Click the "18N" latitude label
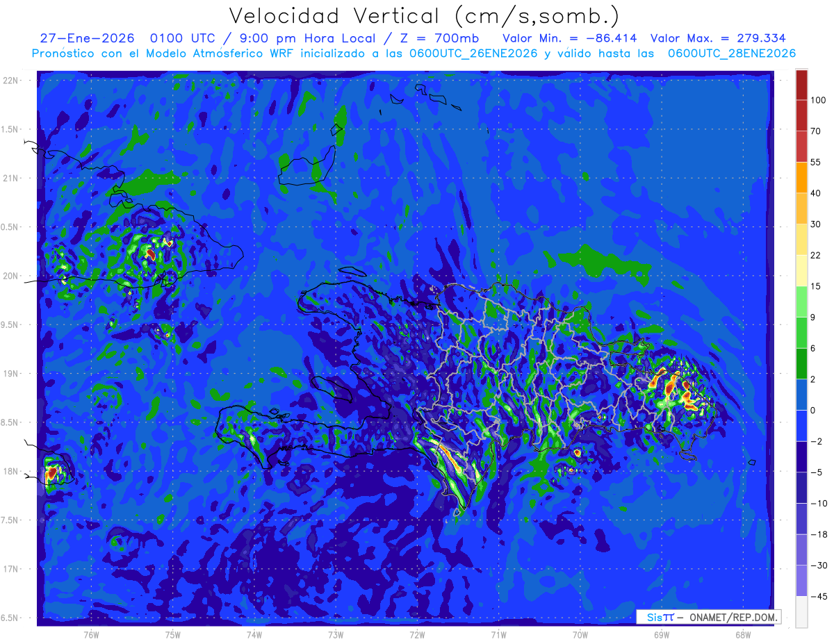Screen dimensions: 834x644 (x=10, y=471)
